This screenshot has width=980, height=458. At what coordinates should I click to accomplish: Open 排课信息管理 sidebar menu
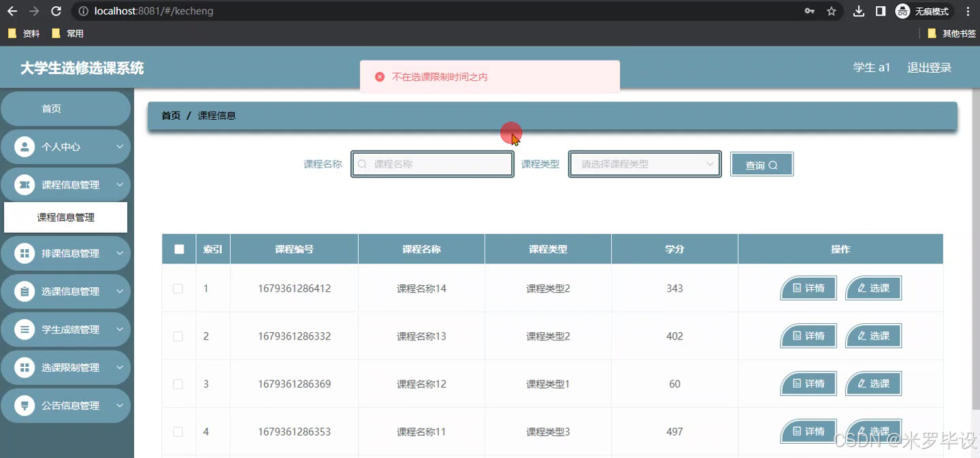tap(65, 253)
